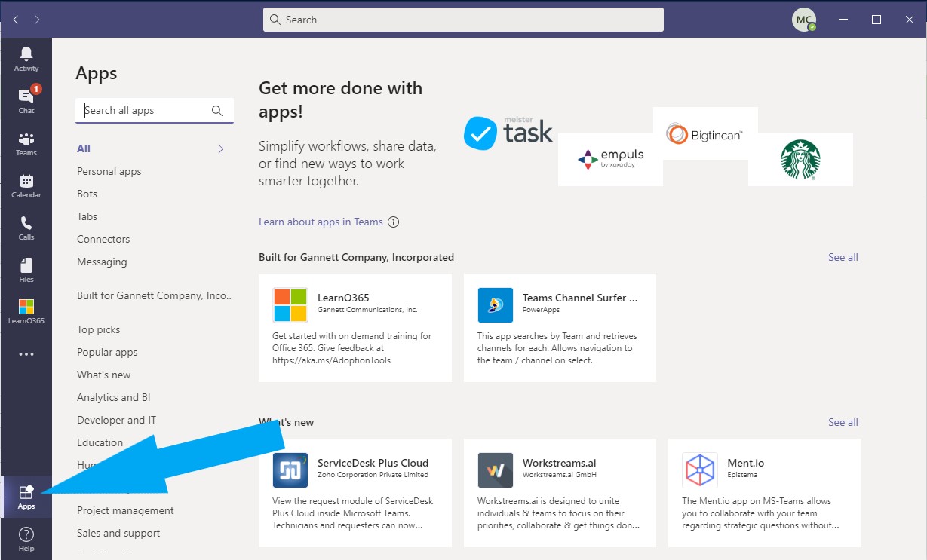This screenshot has height=560, width=927.
Task: Click the LearnO365 card description text
Action: coord(352,348)
